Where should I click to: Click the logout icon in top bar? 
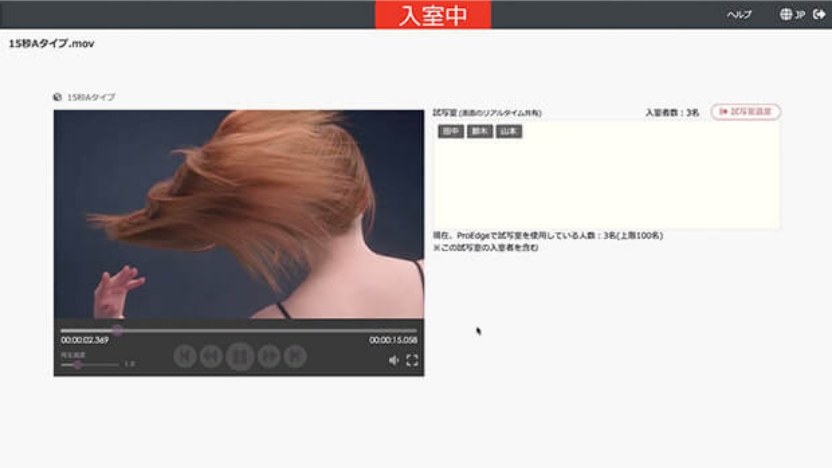819,15
